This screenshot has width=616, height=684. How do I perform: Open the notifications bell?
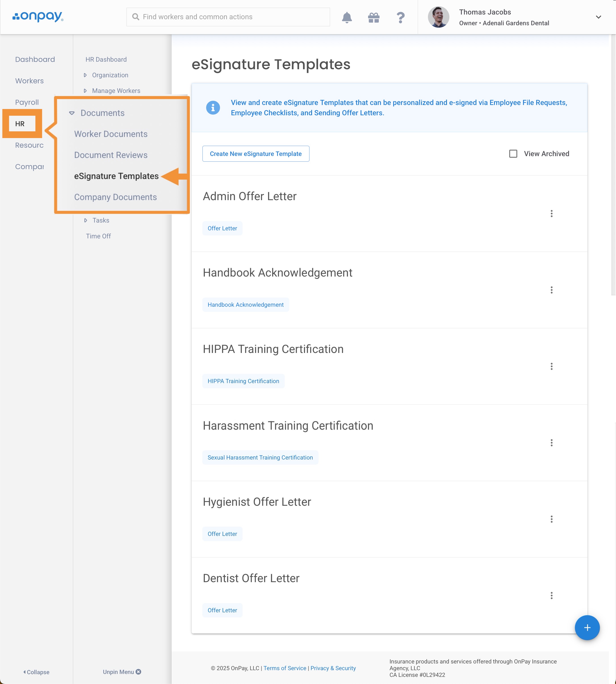point(347,17)
